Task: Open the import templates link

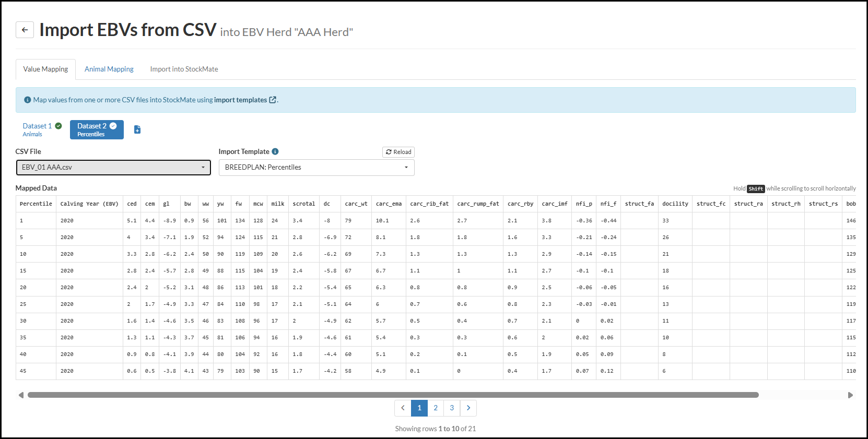Action: click(240, 100)
